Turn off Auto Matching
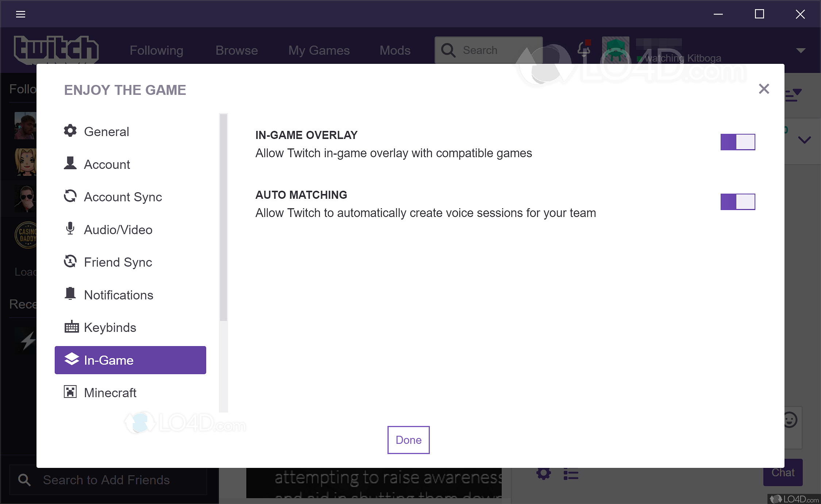 pyautogui.click(x=737, y=201)
